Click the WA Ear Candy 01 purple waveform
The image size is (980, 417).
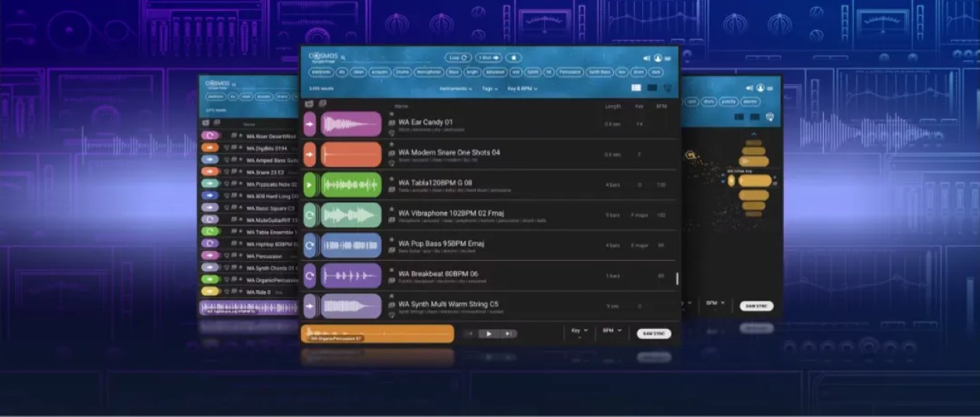coord(351,124)
